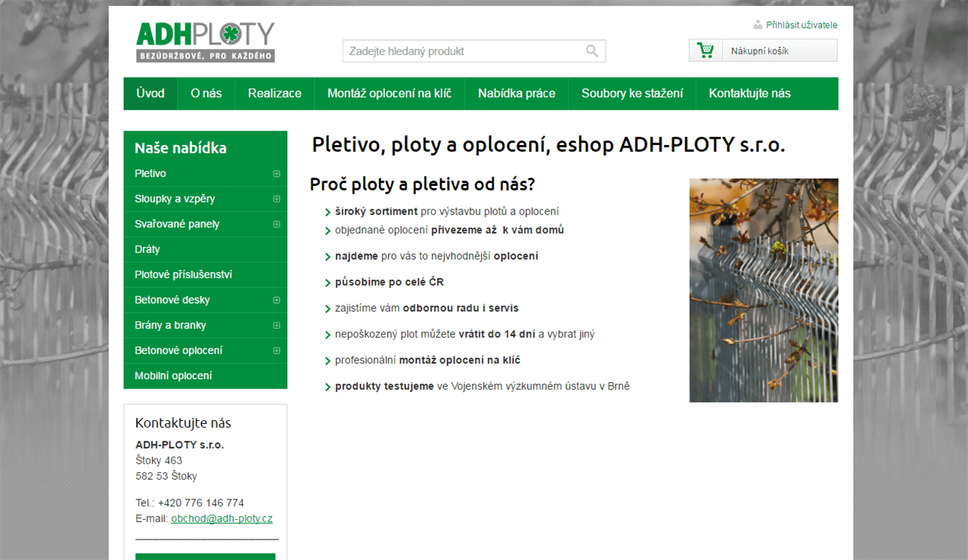Click the main page title heading
The height and width of the screenshot is (560, 968).
point(548,145)
